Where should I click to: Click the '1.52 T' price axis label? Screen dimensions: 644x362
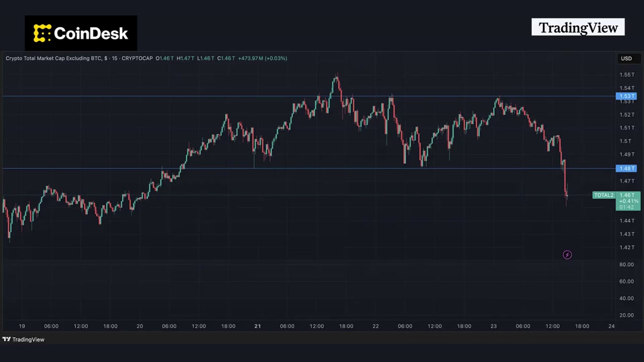627,115
